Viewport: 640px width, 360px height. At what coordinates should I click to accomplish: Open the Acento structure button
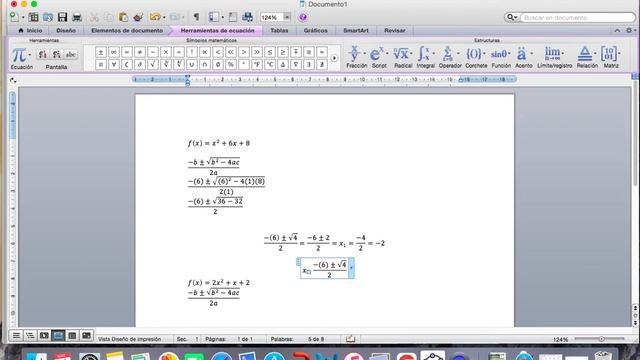click(x=524, y=57)
